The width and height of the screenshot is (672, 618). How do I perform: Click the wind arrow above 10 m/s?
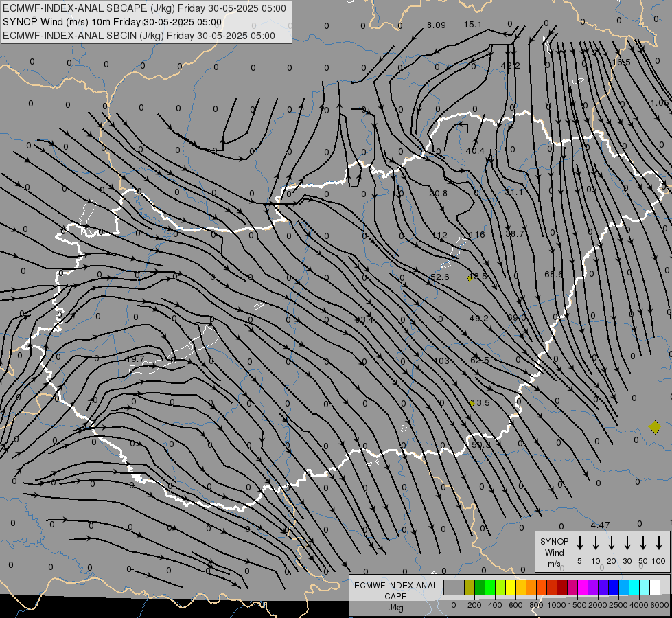click(595, 542)
